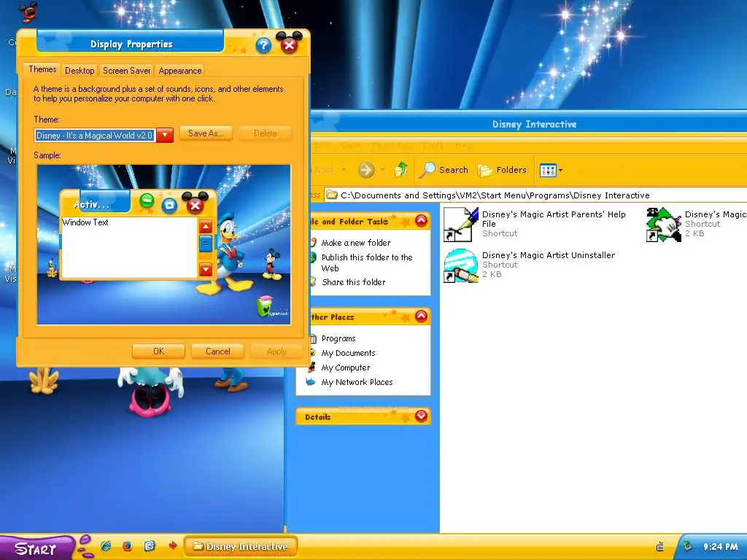Expand the Details panel
This screenshot has width=747, height=560.
pos(421,416)
